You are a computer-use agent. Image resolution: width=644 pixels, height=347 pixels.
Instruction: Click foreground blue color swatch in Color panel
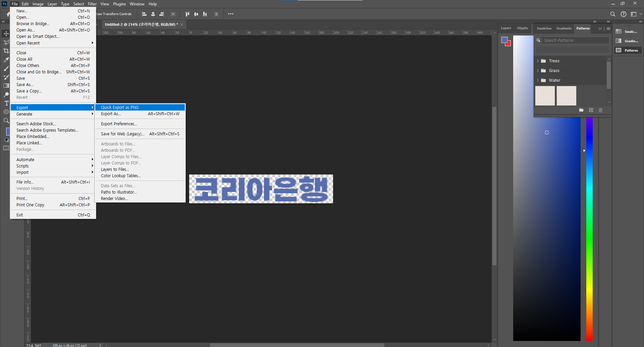coord(504,40)
